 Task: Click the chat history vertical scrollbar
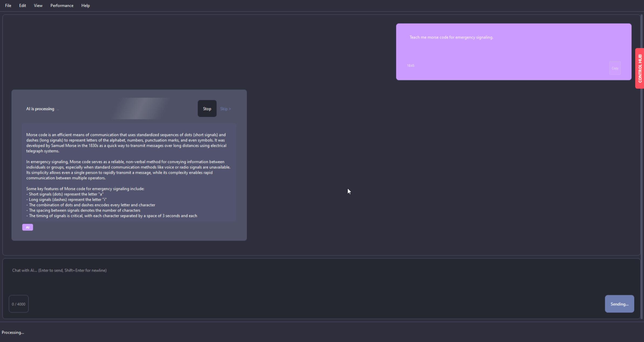pos(642,162)
